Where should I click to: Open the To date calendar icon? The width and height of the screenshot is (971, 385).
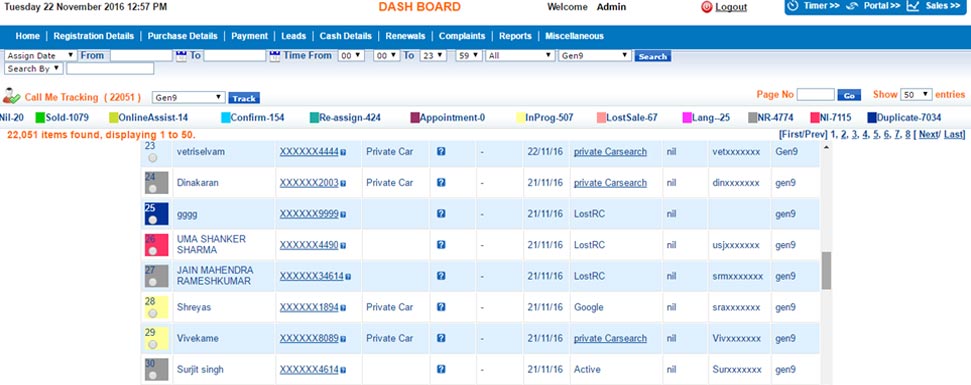pos(275,56)
